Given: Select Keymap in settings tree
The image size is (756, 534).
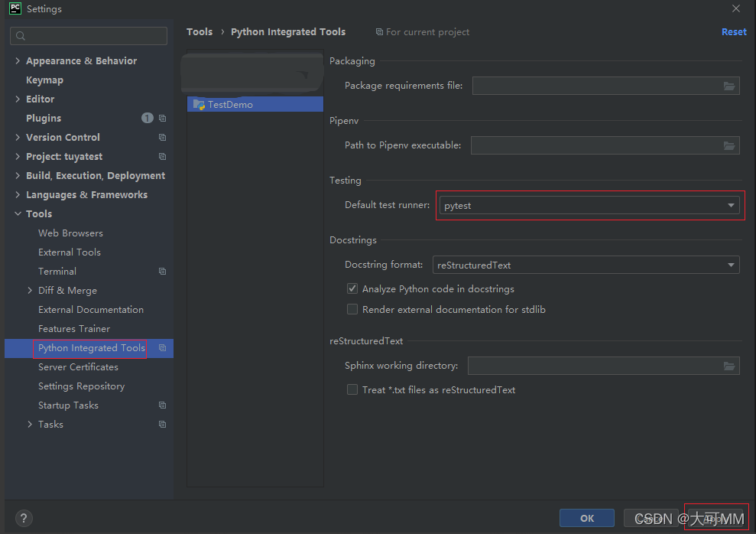Looking at the screenshot, I should (44, 80).
